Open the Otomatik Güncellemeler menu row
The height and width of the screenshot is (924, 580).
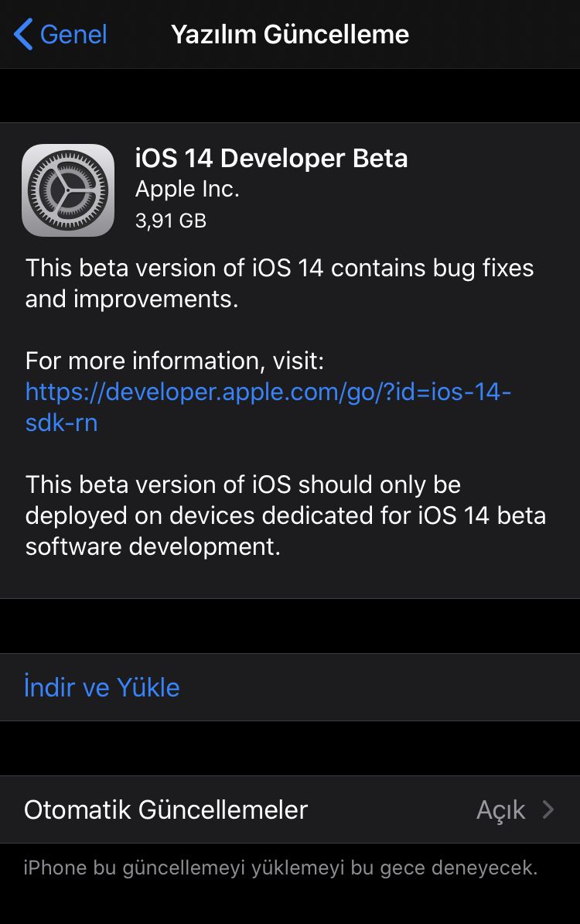(166, 809)
